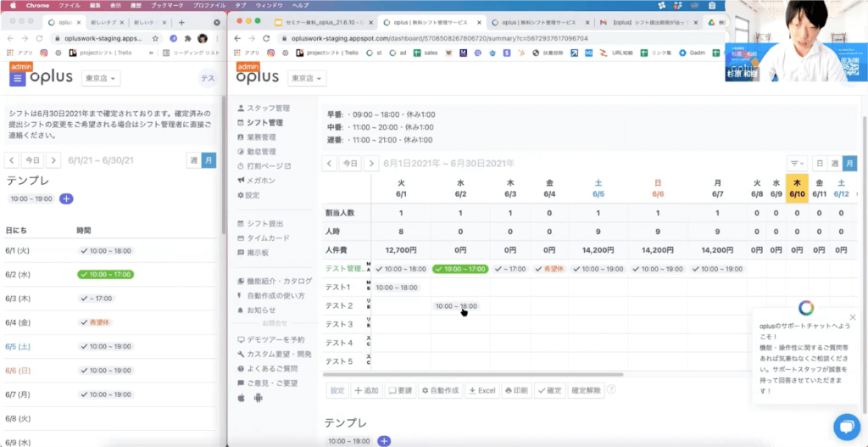Image resolution: width=868 pixels, height=447 pixels.
Task: Go to next month in the right schedule
Action: pos(371,164)
